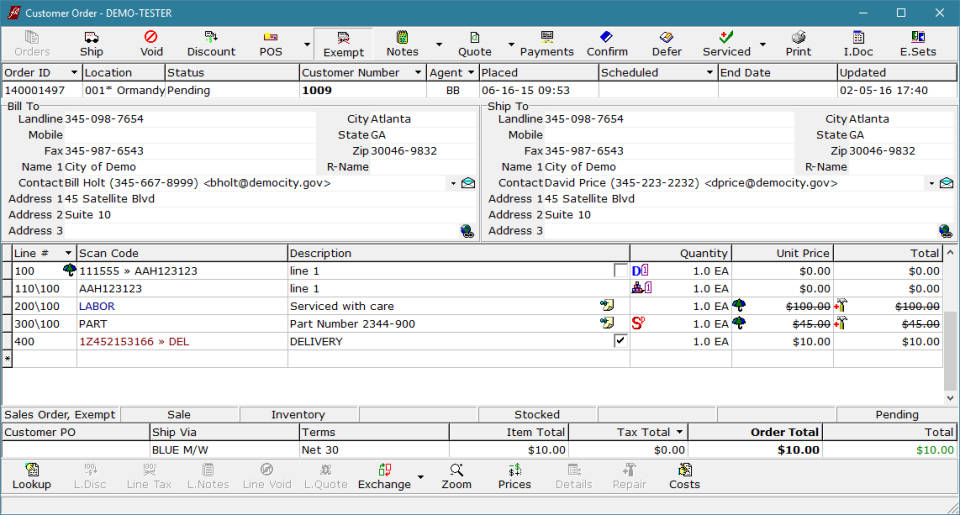This screenshot has width=960, height=515.
Task: Select the Inventory status tab
Action: point(298,414)
